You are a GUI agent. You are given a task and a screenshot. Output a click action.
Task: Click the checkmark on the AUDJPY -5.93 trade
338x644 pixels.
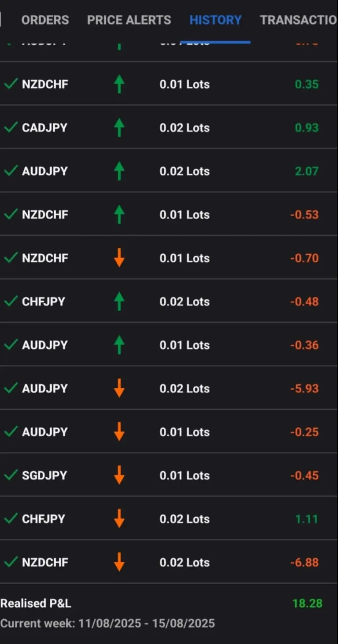tap(11, 388)
